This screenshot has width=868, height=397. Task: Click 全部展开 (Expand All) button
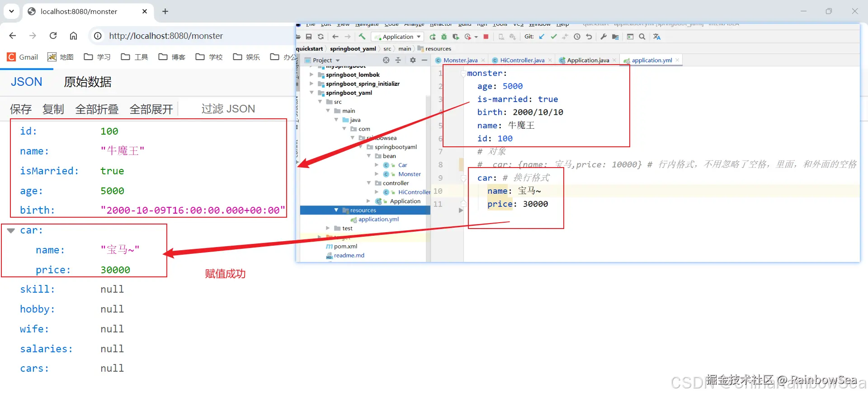coord(151,109)
